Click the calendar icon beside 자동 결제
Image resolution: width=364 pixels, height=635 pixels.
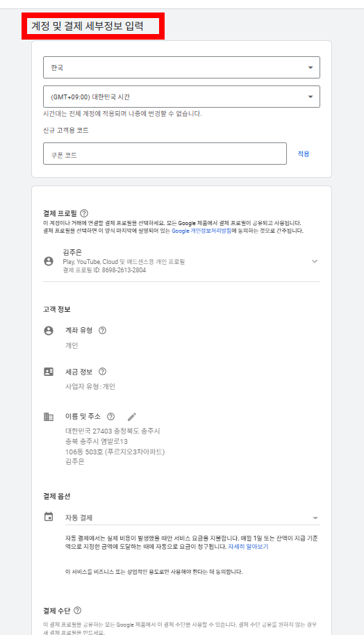coord(49,517)
